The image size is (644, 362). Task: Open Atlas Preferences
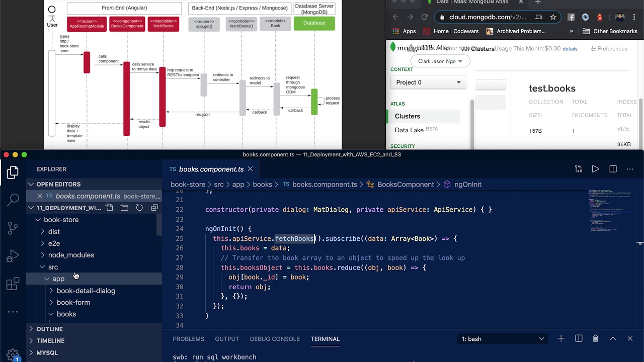pos(609,49)
